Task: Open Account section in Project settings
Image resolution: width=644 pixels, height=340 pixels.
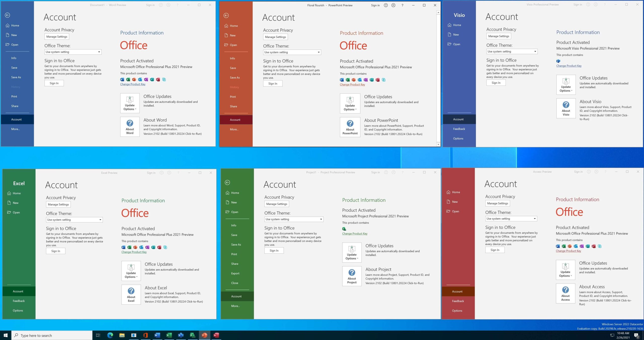Action: pos(236,296)
